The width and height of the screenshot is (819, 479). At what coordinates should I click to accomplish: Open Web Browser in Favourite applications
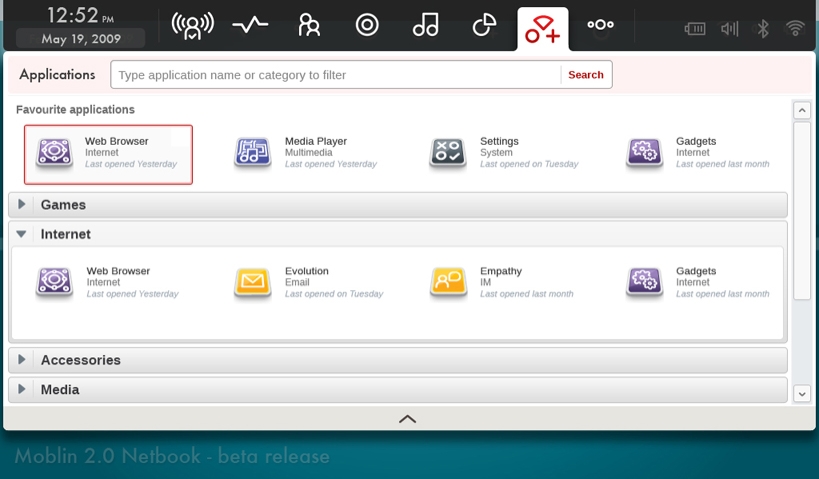108,154
